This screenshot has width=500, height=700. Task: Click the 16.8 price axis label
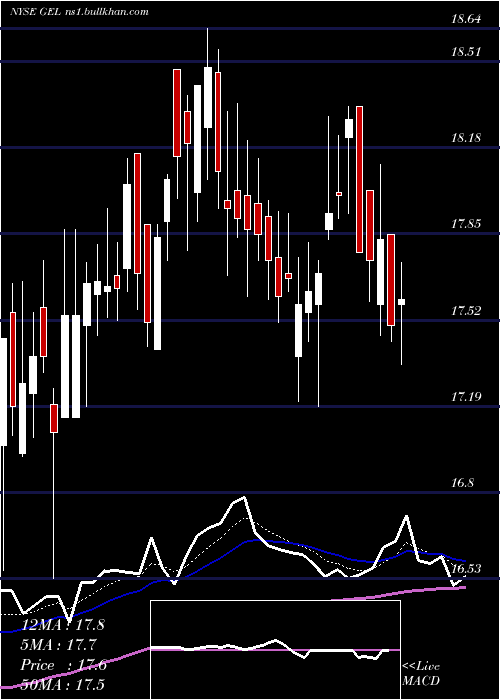click(x=462, y=483)
